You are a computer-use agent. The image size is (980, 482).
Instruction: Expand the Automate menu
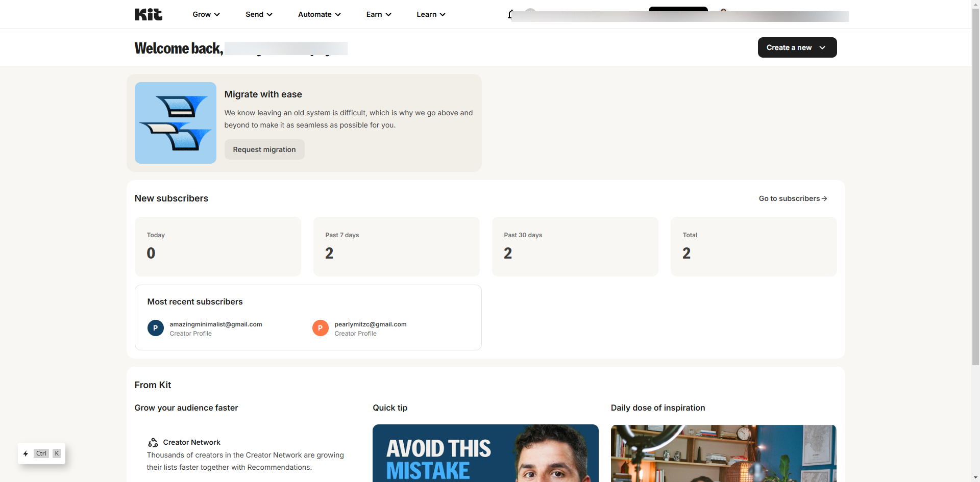click(320, 14)
